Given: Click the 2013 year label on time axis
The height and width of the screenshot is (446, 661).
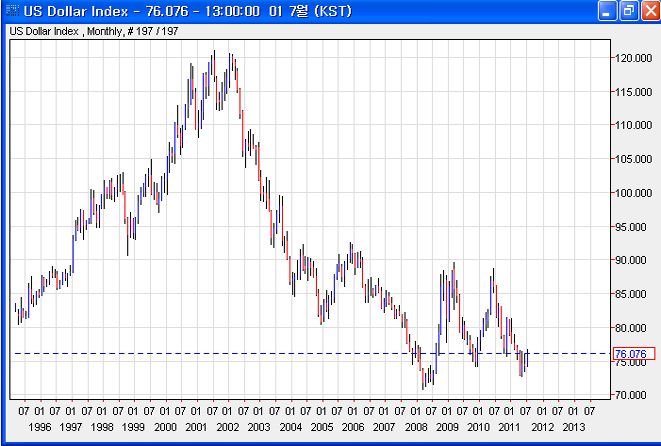Looking at the screenshot, I should 574,427.
